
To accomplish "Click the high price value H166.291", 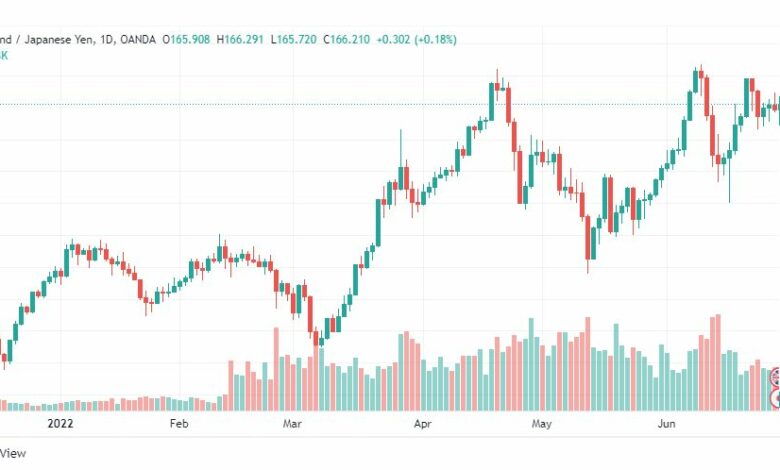I will (x=240, y=39).
